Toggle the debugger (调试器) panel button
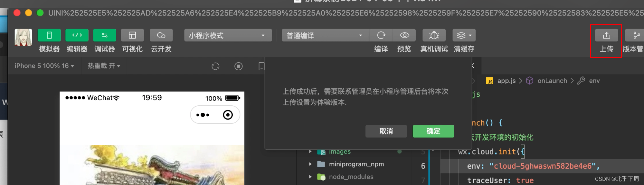Image resolution: width=644 pixels, height=185 pixels. pyautogui.click(x=105, y=35)
